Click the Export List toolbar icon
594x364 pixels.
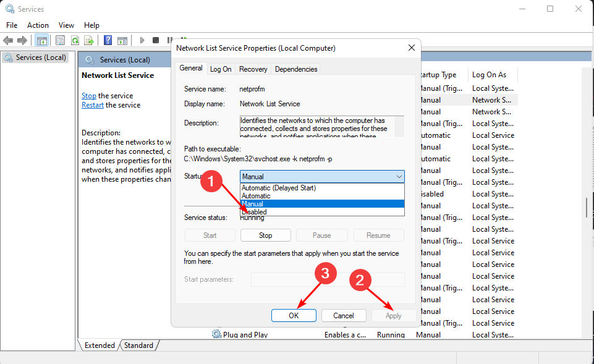(x=89, y=40)
